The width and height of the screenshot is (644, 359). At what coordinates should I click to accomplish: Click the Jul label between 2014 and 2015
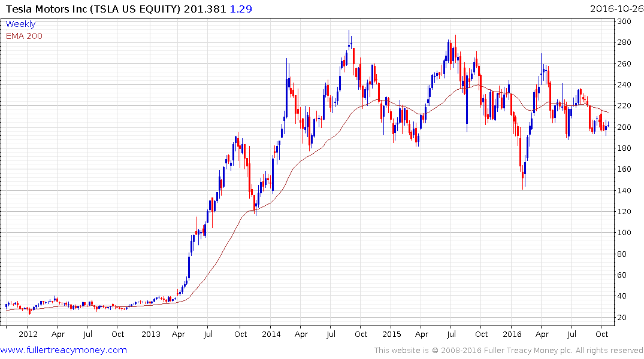point(331,334)
